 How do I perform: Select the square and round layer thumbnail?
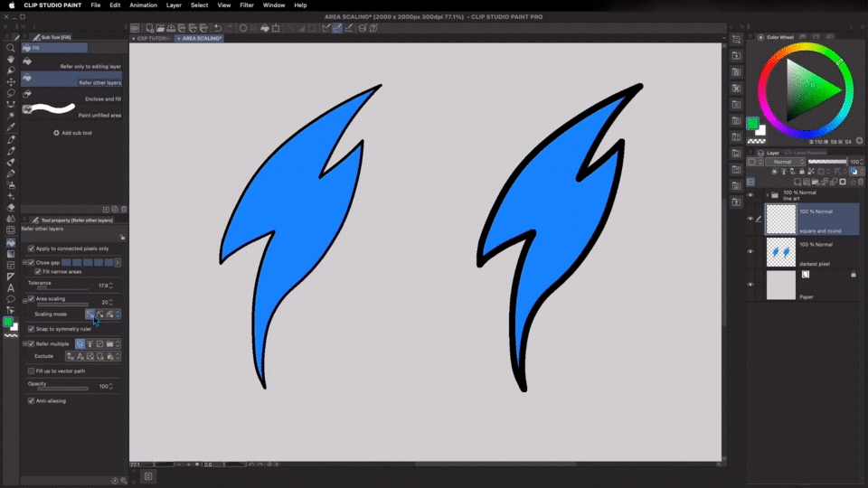[x=780, y=219]
